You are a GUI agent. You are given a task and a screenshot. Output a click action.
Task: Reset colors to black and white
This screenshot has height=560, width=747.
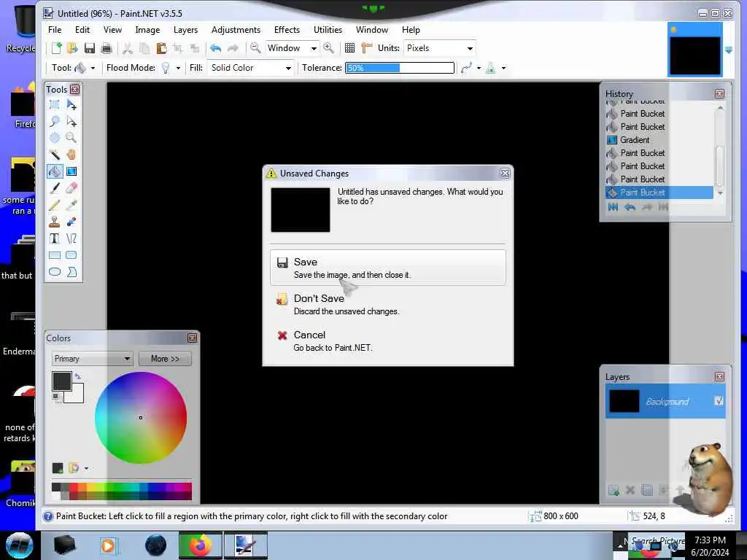[55, 397]
